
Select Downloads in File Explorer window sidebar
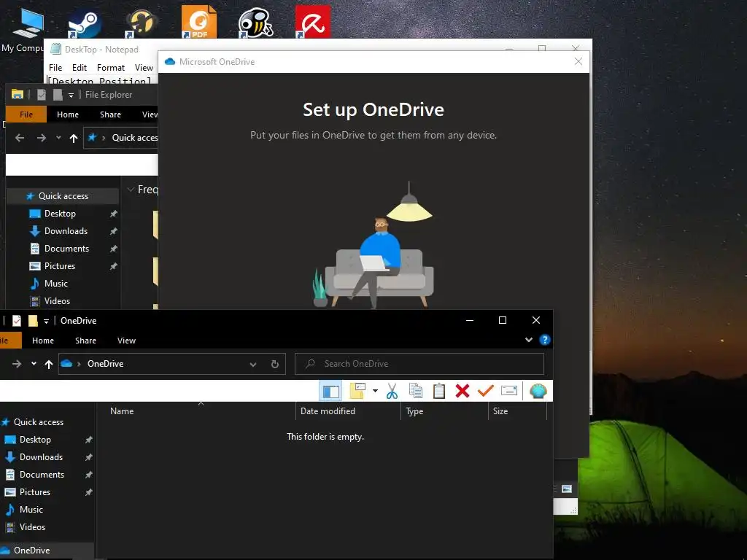[x=66, y=231]
